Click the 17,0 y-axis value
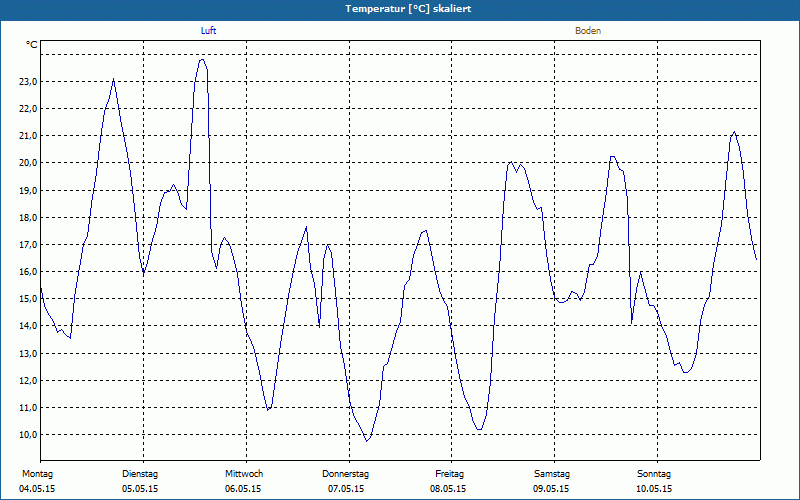The width and height of the screenshot is (800, 500). (x=29, y=244)
